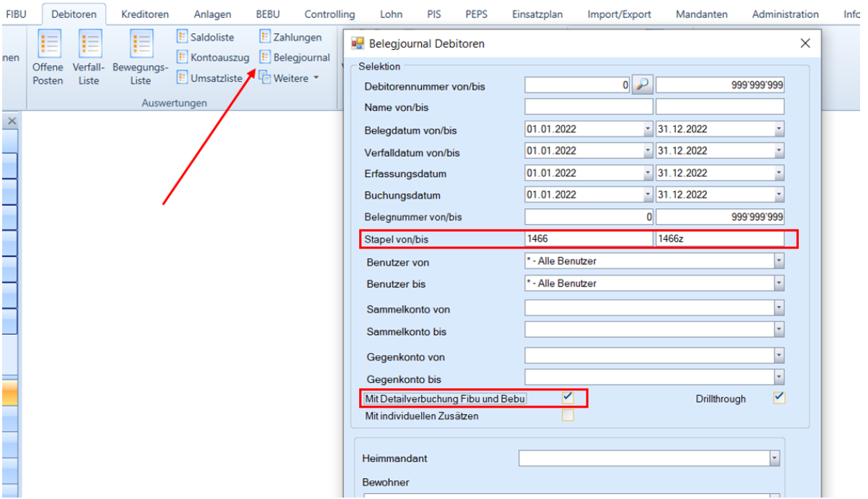Click the Stapel von input field
This screenshot has height=499, width=868.
click(x=588, y=239)
